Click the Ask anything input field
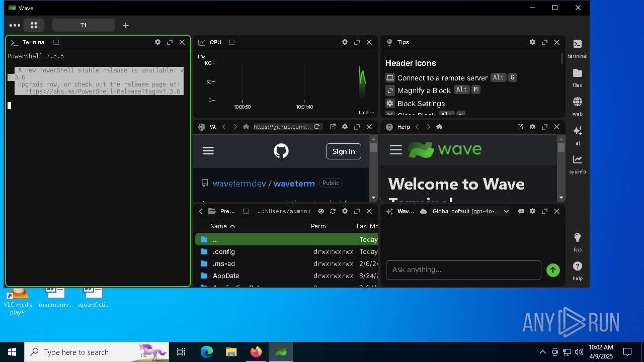The width and height of the screenshot is (644, 362). click(463, 270)
